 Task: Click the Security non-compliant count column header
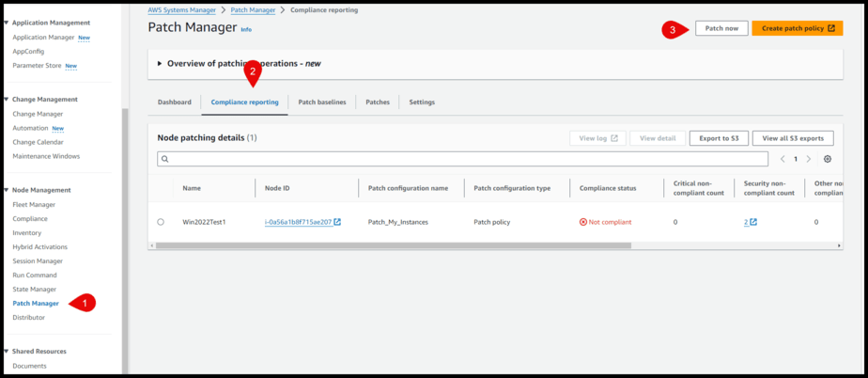(x=769, y=188)
